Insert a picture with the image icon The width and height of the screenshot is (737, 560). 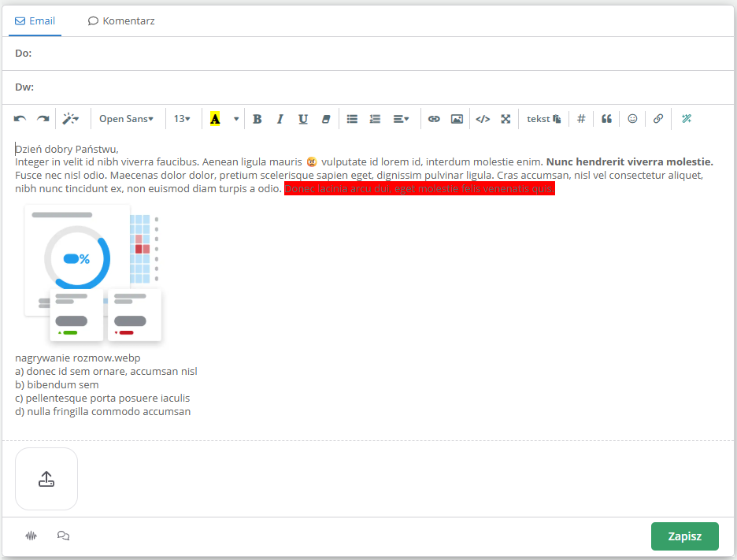457,119
